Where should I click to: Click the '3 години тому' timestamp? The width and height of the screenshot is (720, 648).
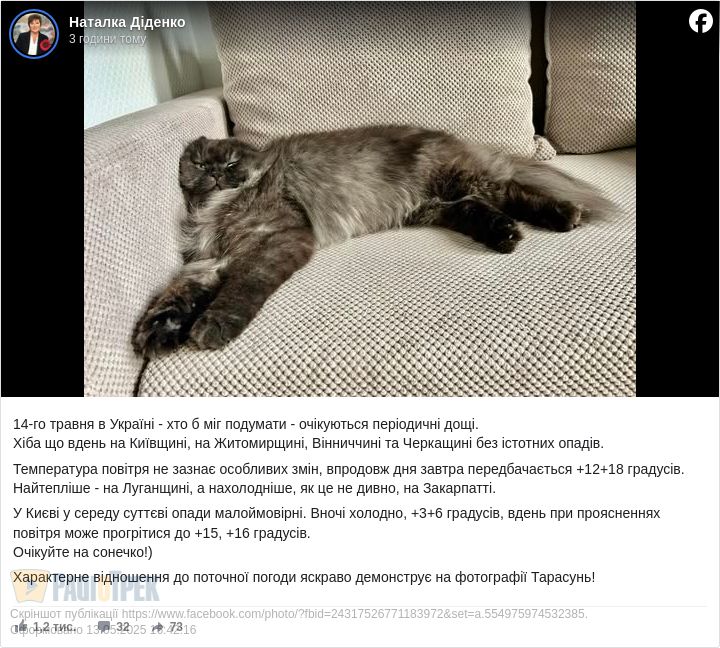(107, 39)
